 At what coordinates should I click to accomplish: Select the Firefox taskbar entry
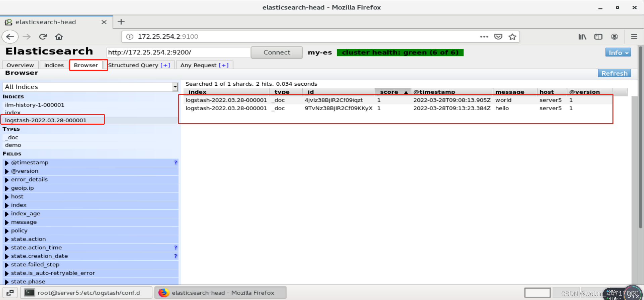(220, 293)
